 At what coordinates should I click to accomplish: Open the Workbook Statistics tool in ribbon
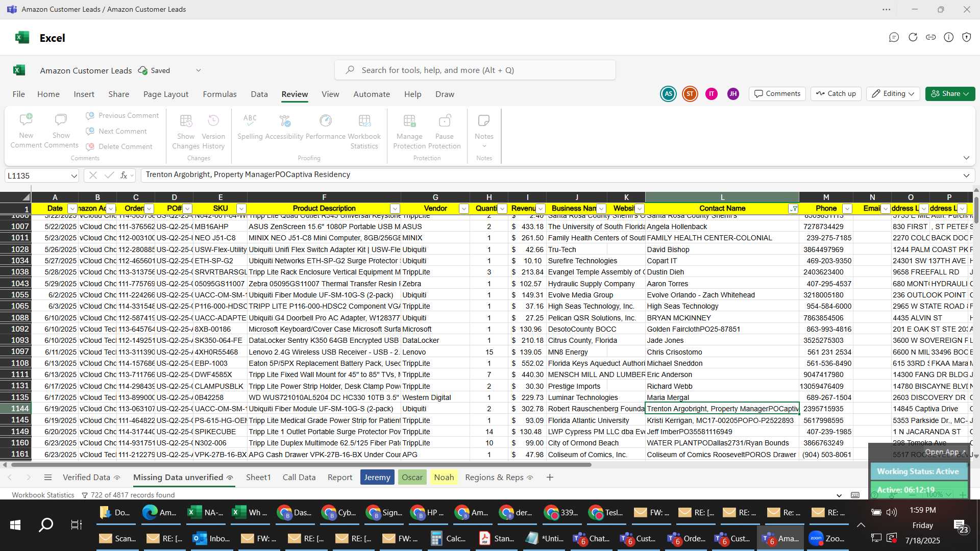click(364, 132)
